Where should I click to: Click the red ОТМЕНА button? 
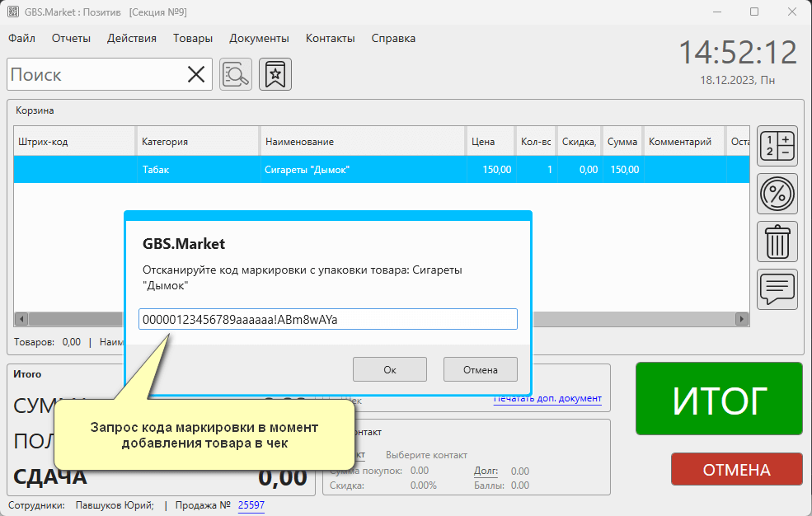pyautogui.click(x=736, y=470)
